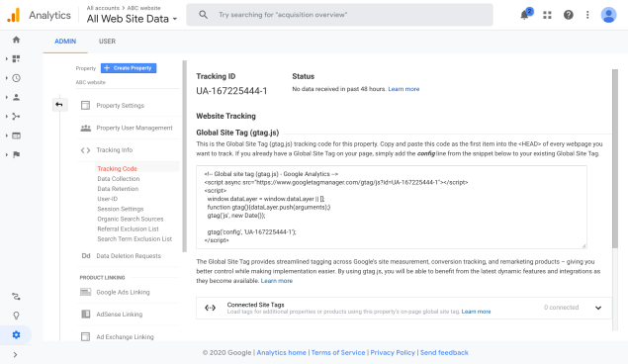Click the ABC website breadcrumb
The width and height of the screenshot is (628, 364).
143,8
